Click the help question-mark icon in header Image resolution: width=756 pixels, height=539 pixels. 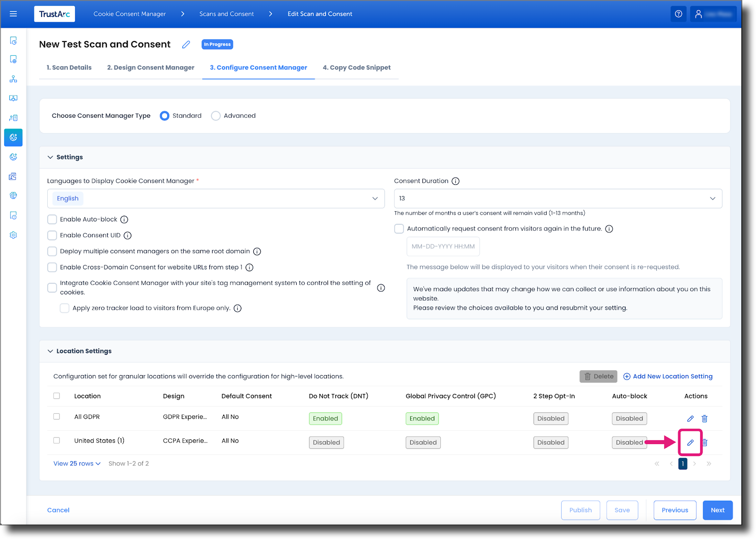tap(679, 14)
